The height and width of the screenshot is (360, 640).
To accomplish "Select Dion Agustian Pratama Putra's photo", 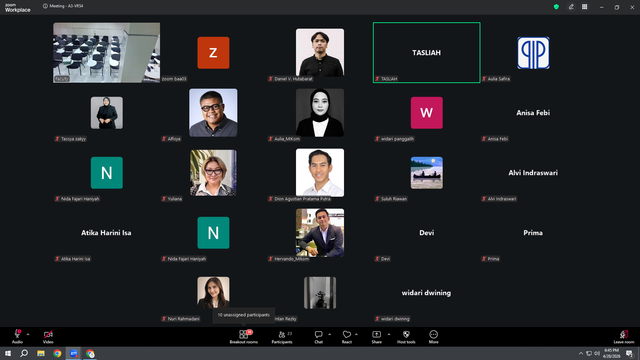I will (x=320, y=173).
